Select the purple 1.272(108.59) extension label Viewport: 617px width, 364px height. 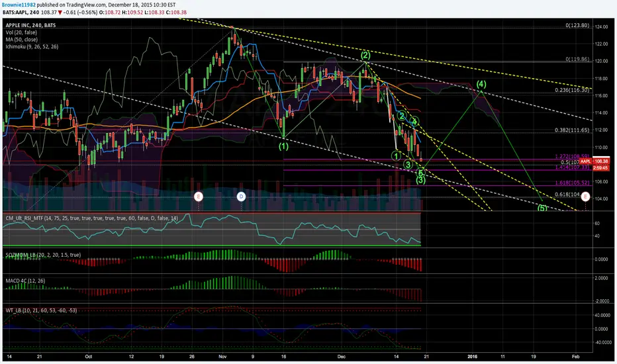(x=572, y=157)
